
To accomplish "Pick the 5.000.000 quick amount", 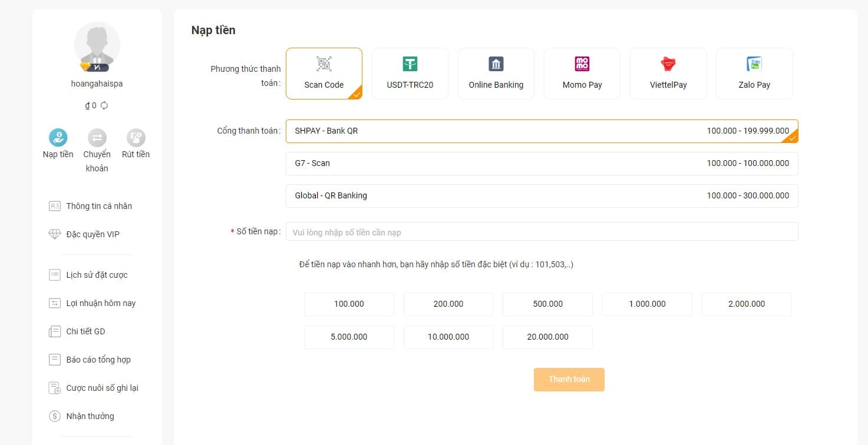I will click(349, 337).
